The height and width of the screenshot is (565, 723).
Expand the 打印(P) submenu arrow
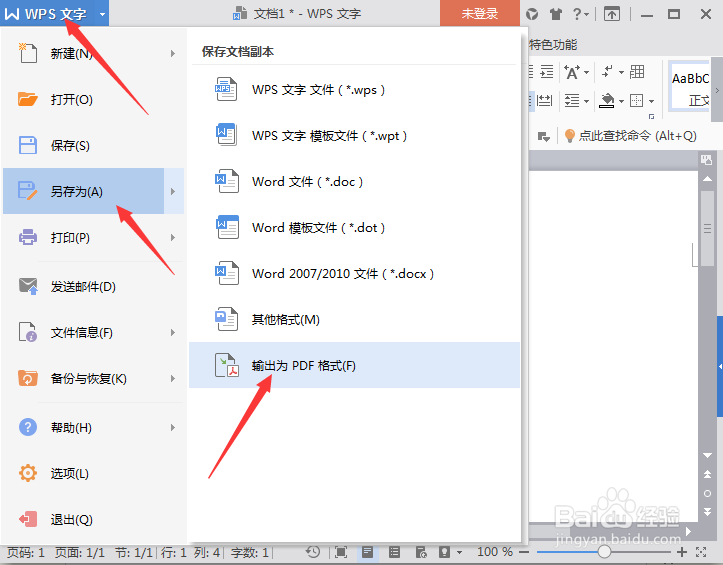click(173, 238)
